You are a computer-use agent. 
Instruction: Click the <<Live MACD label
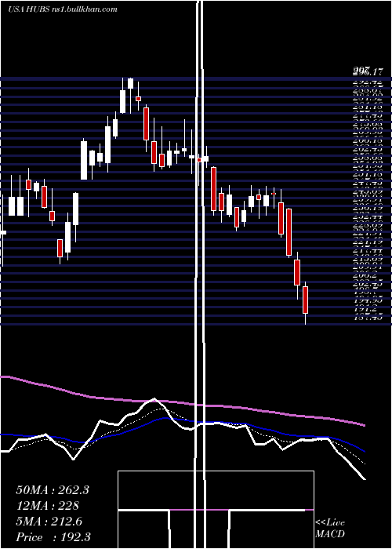330,528
